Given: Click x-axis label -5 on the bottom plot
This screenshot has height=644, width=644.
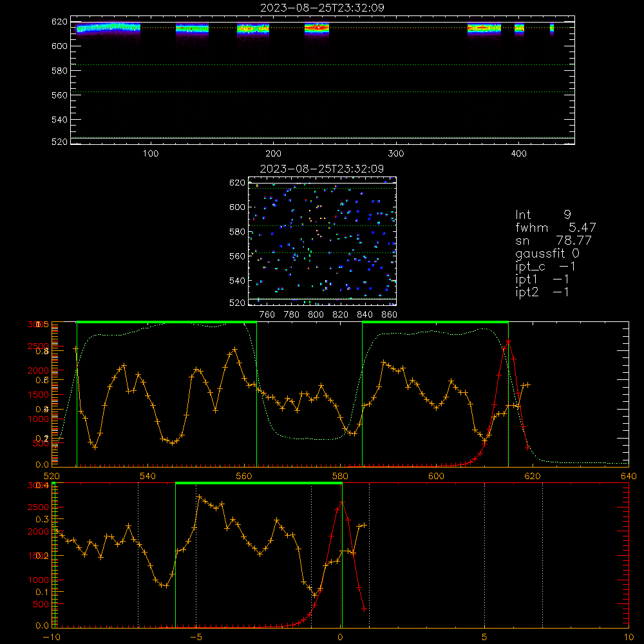Looking at the screenshot, I should (x=196, y=637).
